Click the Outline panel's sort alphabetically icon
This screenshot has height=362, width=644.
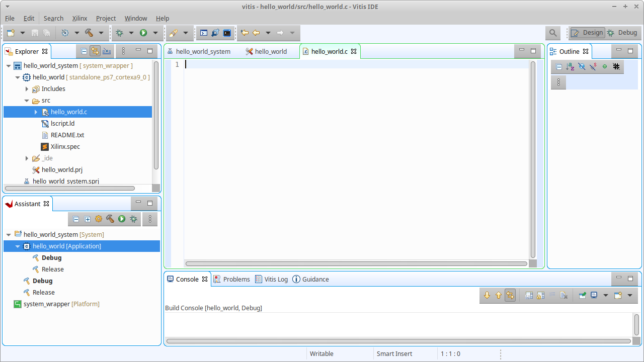pyautogui.click(x=570, y=66)
